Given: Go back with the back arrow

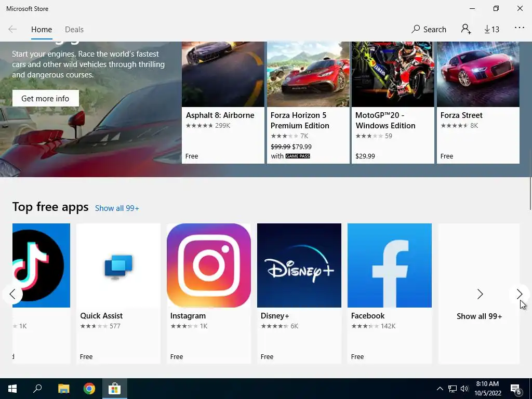Looking at the screenshot, I should coord(12,29).
